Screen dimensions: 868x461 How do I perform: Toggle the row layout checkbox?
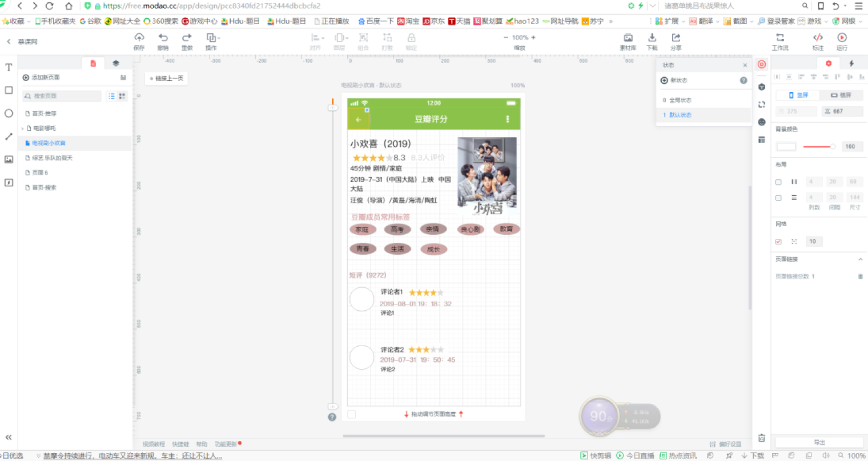pos(778,198)
